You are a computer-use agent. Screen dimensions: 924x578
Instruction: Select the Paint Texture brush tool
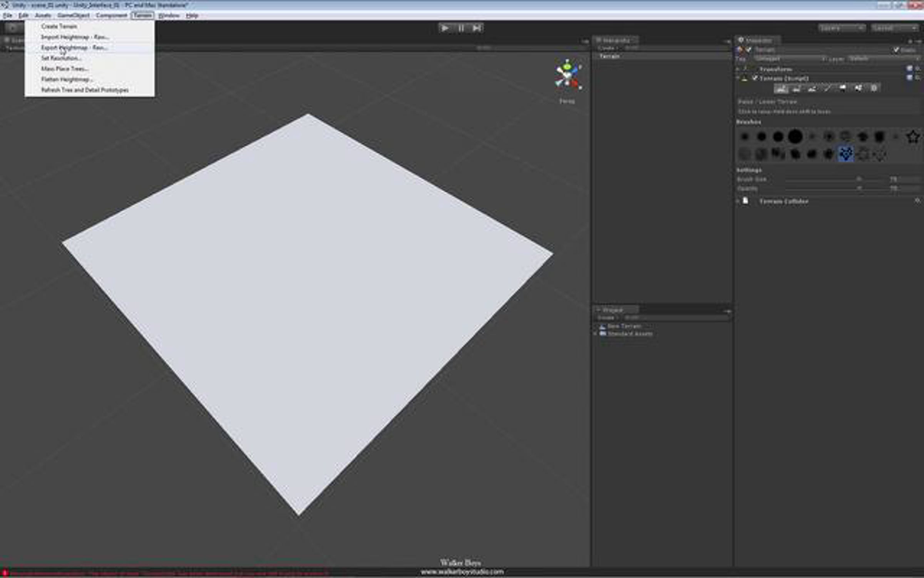point(827,89)
